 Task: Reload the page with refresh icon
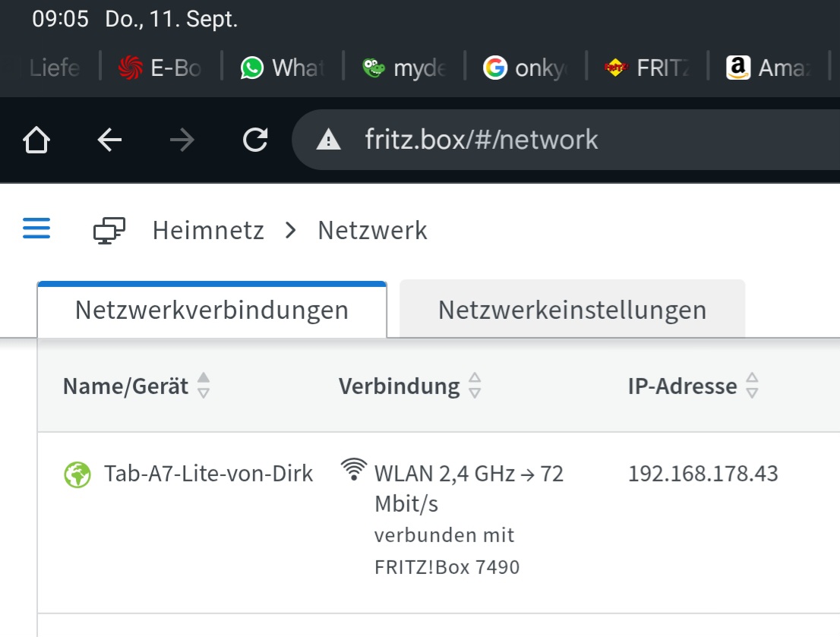coord(254,140)
